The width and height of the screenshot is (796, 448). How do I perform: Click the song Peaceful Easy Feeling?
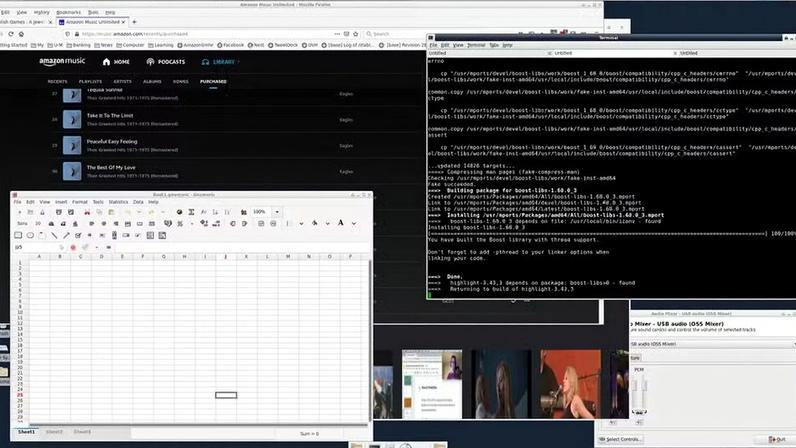[x=112, y=142]
